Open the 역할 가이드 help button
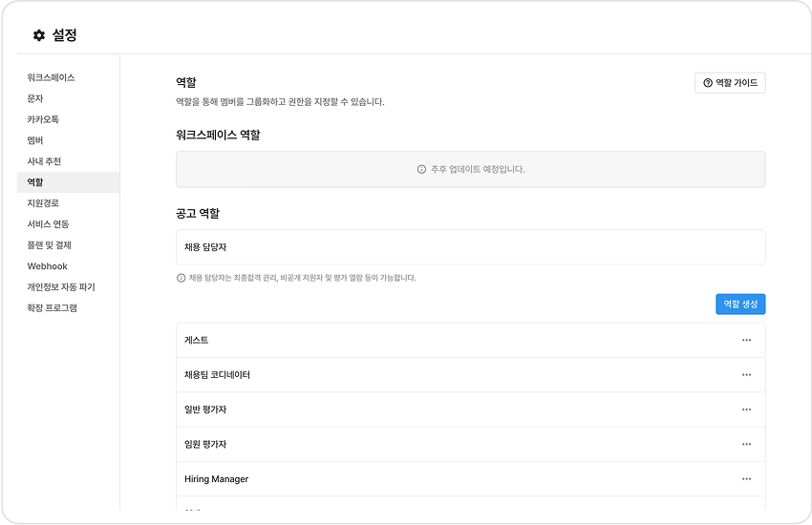This screenshot has height=525, width=812. pos(730,83)
